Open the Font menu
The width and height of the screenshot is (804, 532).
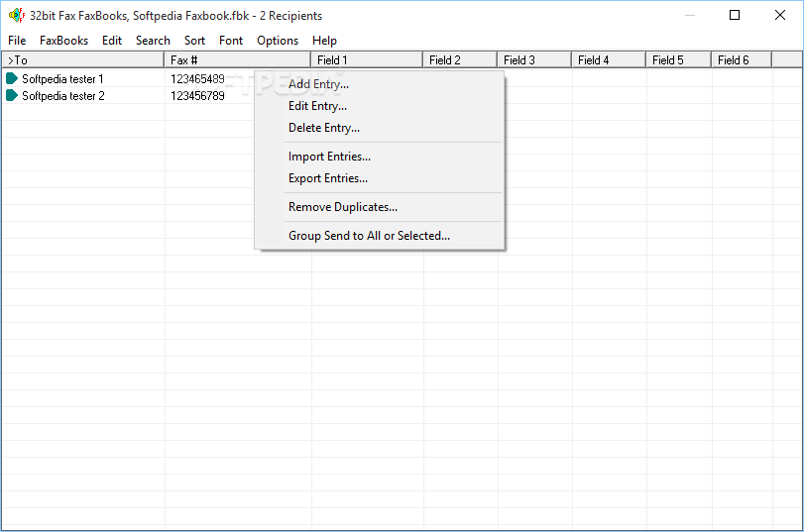pyautogui.click(x=231, y=41)
